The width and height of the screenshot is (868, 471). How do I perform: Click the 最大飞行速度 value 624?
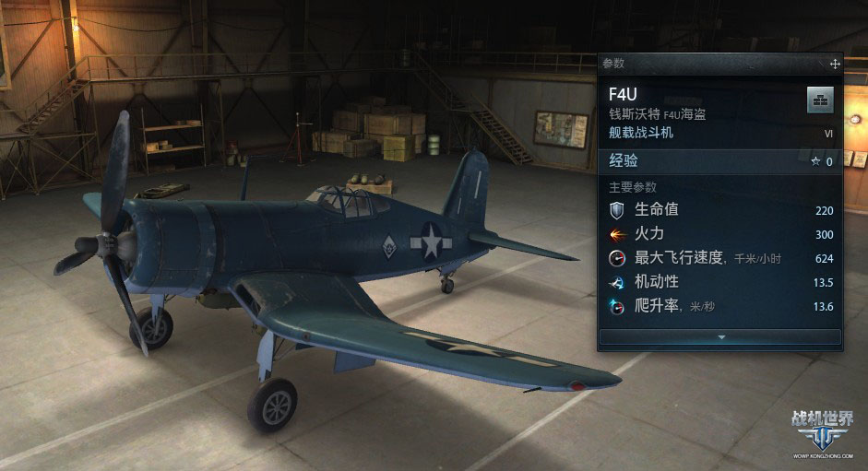pyautogui.click(x=825, y=258)
